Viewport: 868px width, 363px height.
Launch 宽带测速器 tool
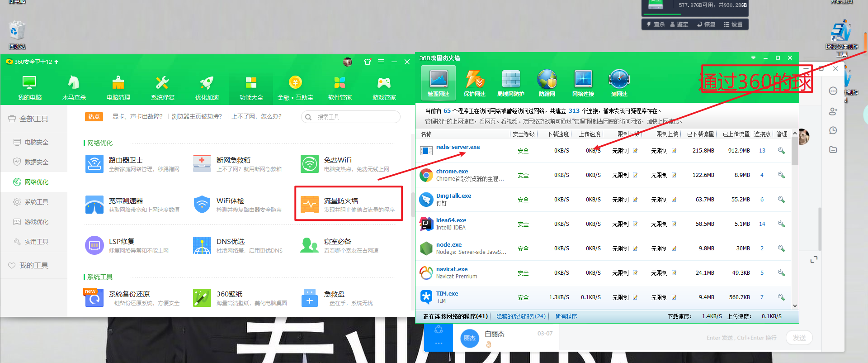click(x=132, y=205)
